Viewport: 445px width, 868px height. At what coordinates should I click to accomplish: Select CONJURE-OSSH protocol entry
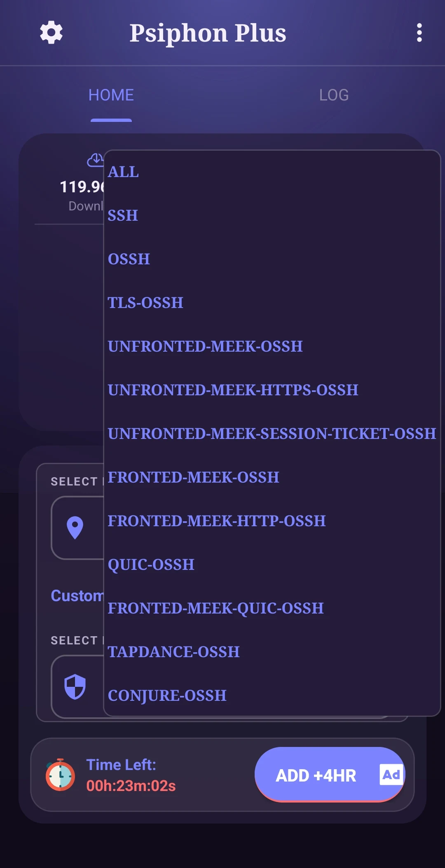(272, 695)
